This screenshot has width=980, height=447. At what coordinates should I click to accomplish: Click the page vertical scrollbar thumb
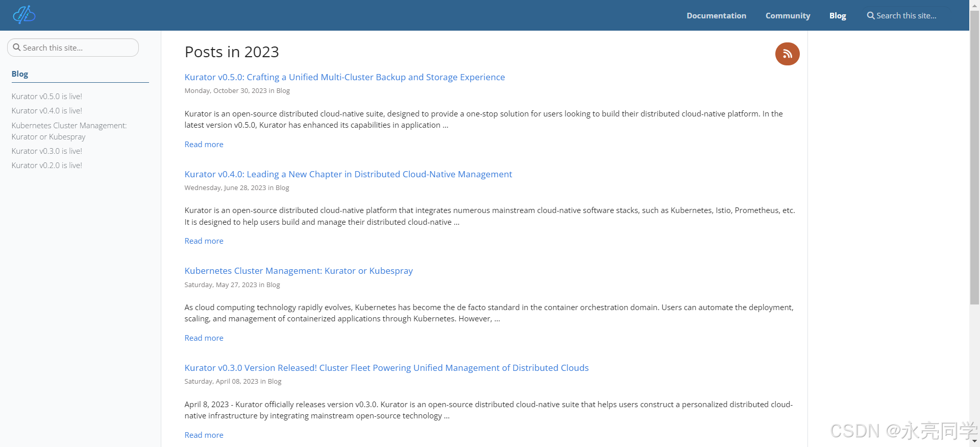coord(974,157)
